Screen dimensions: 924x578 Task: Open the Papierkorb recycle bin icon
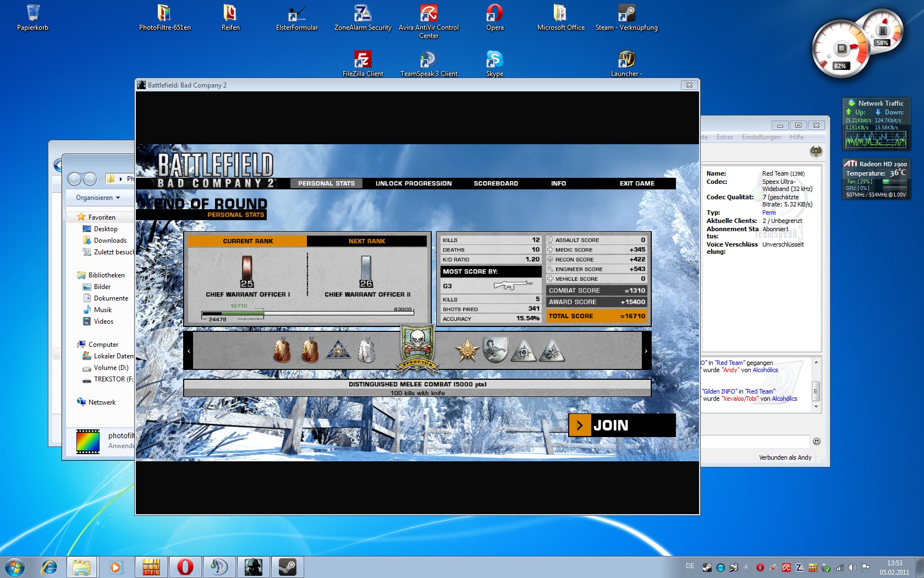(32, 17)
